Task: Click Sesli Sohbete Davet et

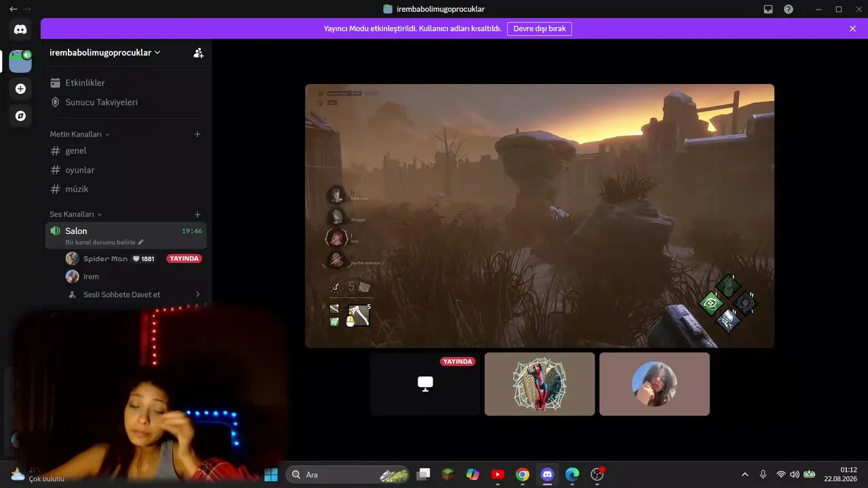Action: click(121, 295)
